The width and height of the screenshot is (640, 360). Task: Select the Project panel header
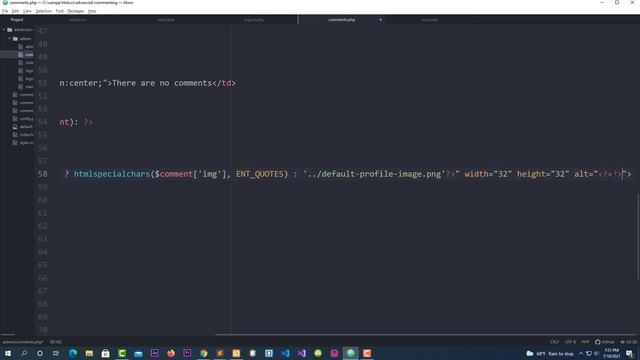17,20
